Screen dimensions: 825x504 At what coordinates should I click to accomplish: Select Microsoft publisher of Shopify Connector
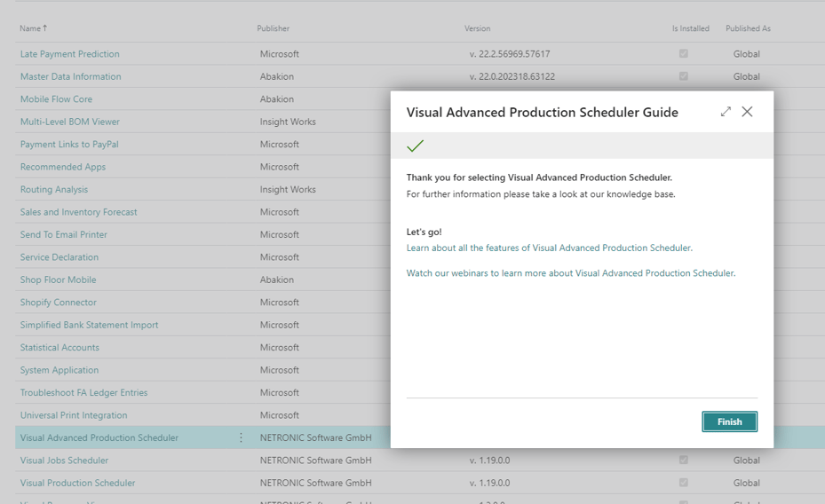coord(280,303)
